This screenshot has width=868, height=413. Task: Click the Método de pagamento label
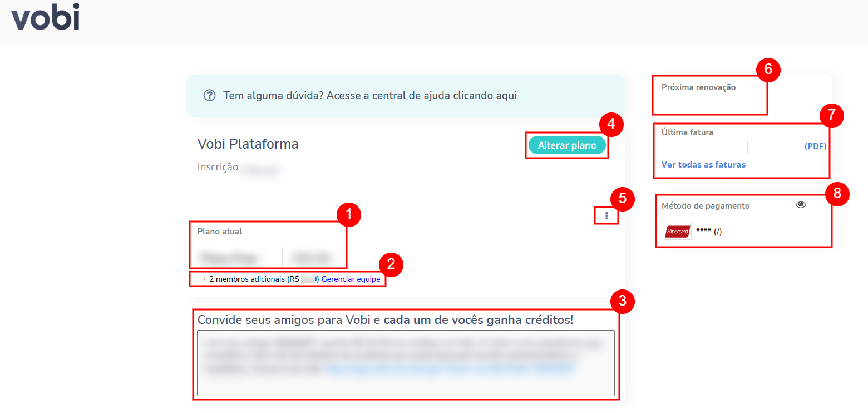pyautogui.click(x=706, y=206)
